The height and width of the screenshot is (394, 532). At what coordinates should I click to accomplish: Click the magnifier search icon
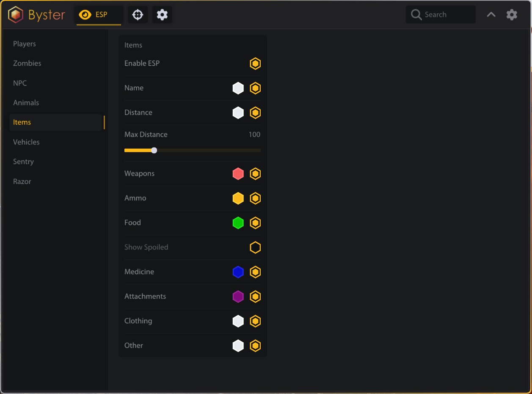click(x=416, y=15)
